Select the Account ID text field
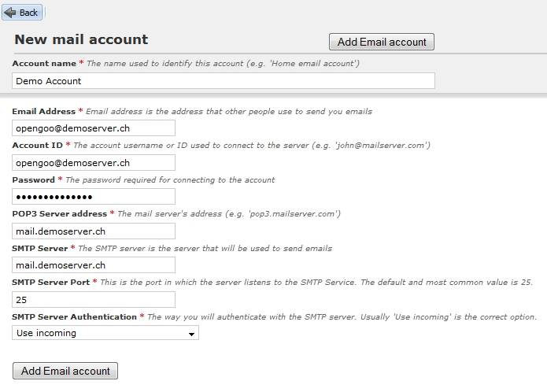This screenshot has width=547, height=392. coord(94,163)
